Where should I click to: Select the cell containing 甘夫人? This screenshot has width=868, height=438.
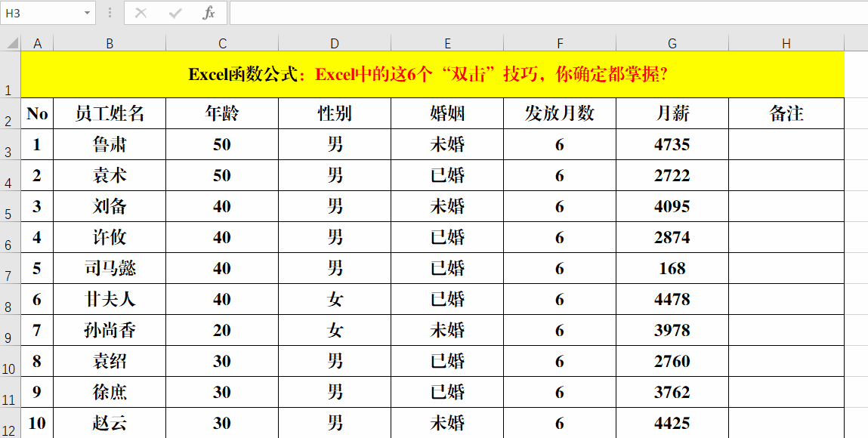(110, 300)
